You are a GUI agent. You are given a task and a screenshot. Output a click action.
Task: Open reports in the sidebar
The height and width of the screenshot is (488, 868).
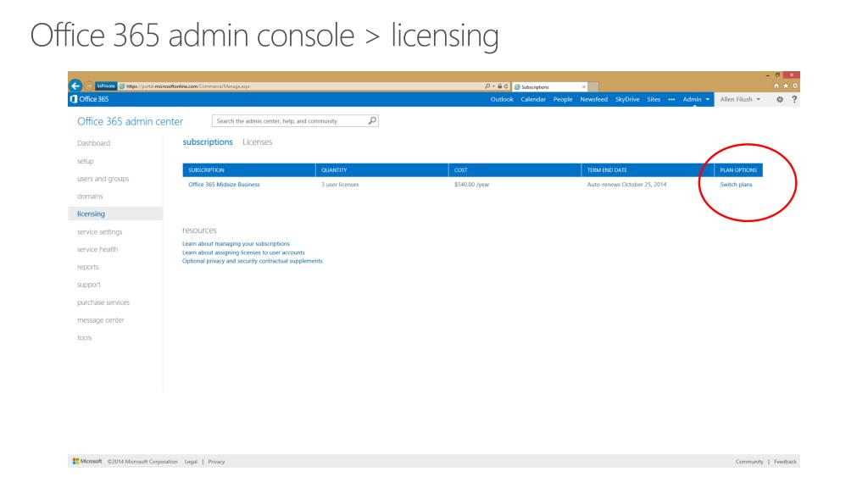(88, 267)
